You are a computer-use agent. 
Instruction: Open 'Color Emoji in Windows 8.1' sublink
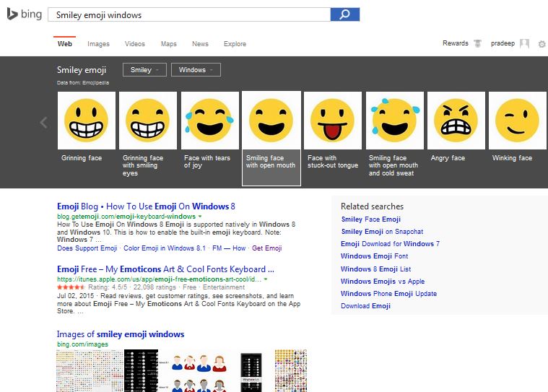tap(165, 248)
